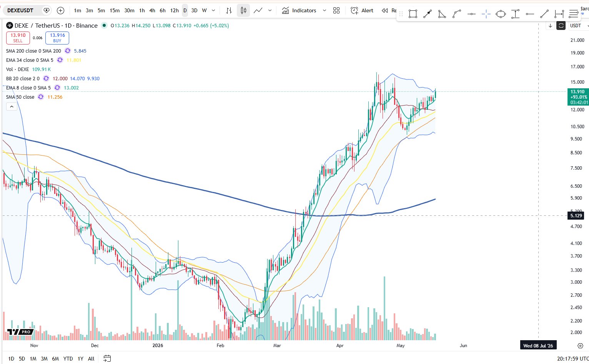Click the add symbol plus icon
Image resolution: width=589 pixels, height=364 pixels.
60,10
